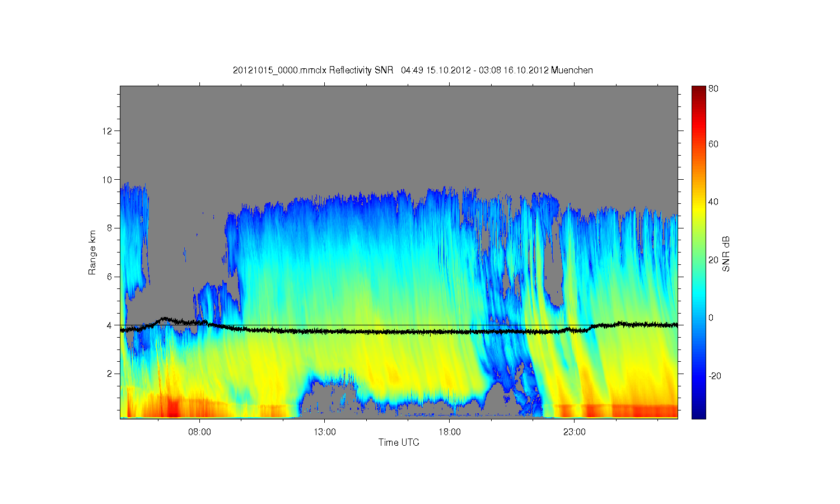Click the date range '04:49 15.10.2012' in title
840x504 pixels.
(435, 71)
